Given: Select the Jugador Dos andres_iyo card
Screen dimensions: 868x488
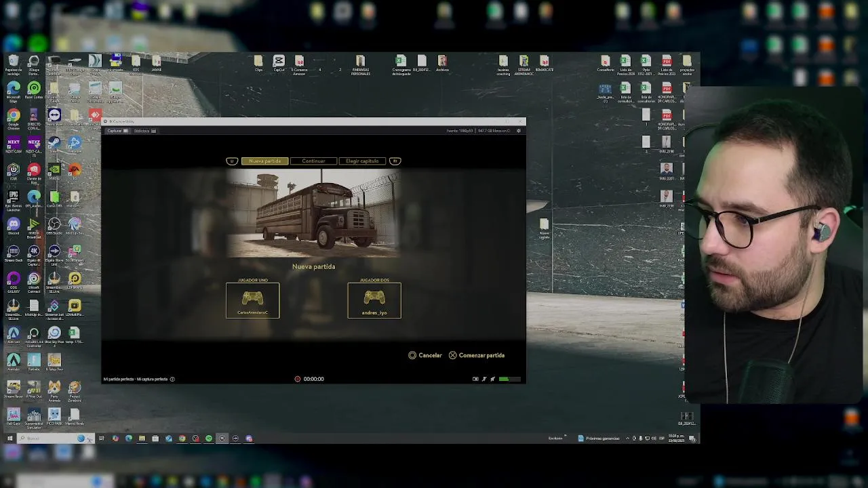Looking at the screenshot, I should pyautogui.click(x=374, y=300).
